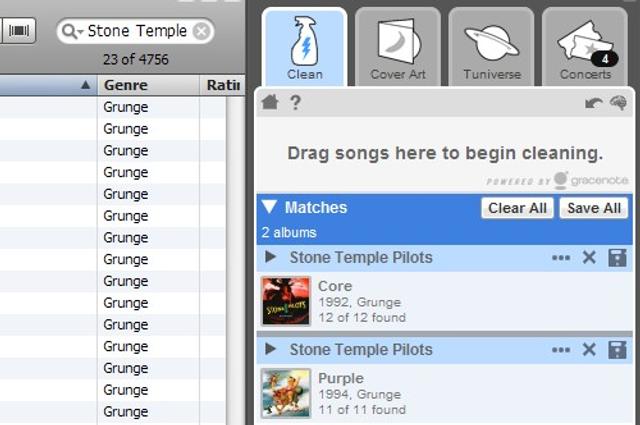This screenshot has width=640, height=425.
Task: Click the undo arrow icon
Action: tap(593, 103)
